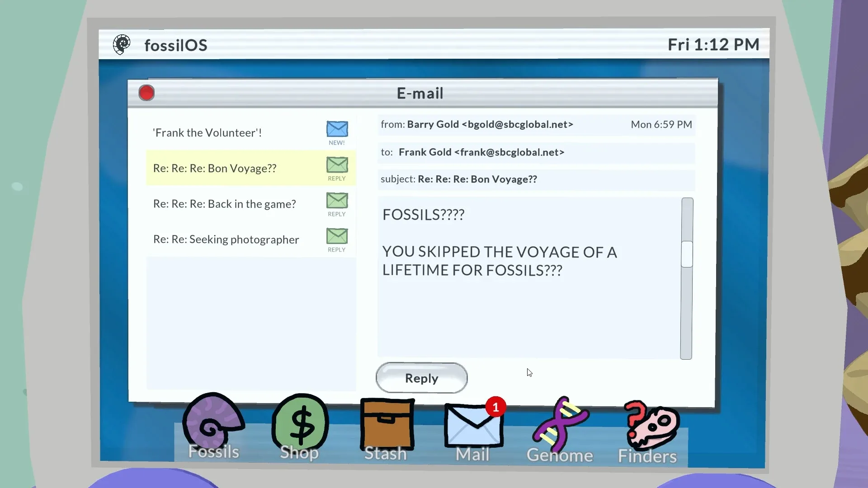Click green envelope for Bon Voyage email
868x488 pixels.
(x=337, y=165)
